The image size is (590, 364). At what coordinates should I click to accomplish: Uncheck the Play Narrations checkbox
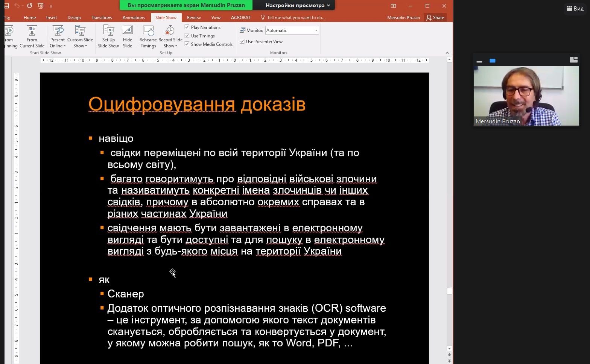pyautogui.click(x=187, y=27)
